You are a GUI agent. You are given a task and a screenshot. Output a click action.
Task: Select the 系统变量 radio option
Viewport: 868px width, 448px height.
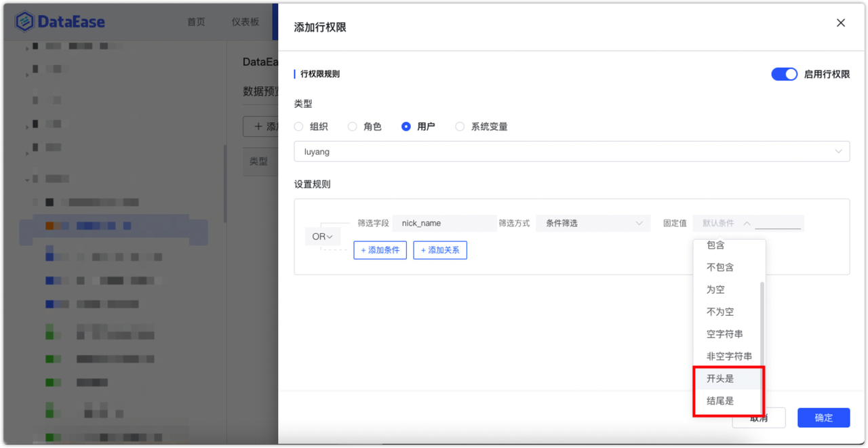481,127
